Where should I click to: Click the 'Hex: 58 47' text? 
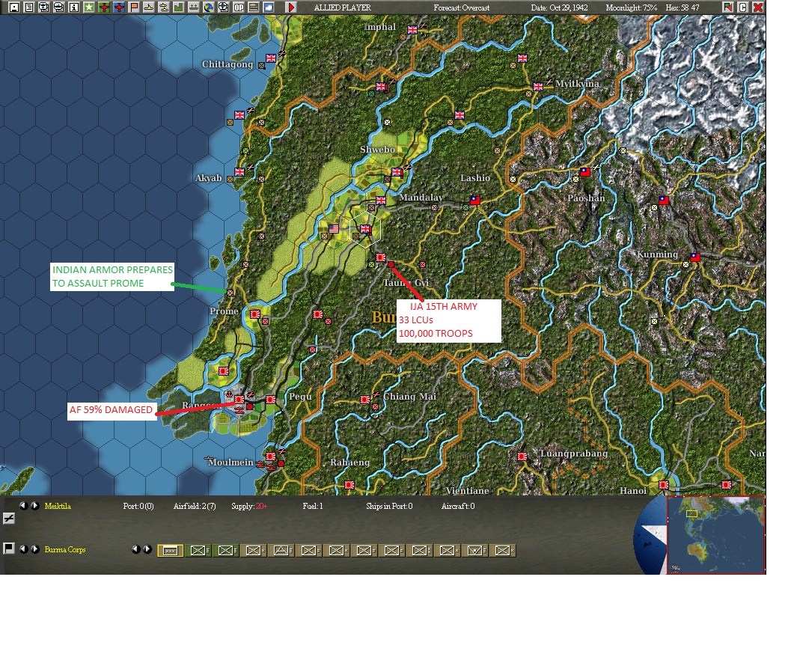tap(682, 7)
